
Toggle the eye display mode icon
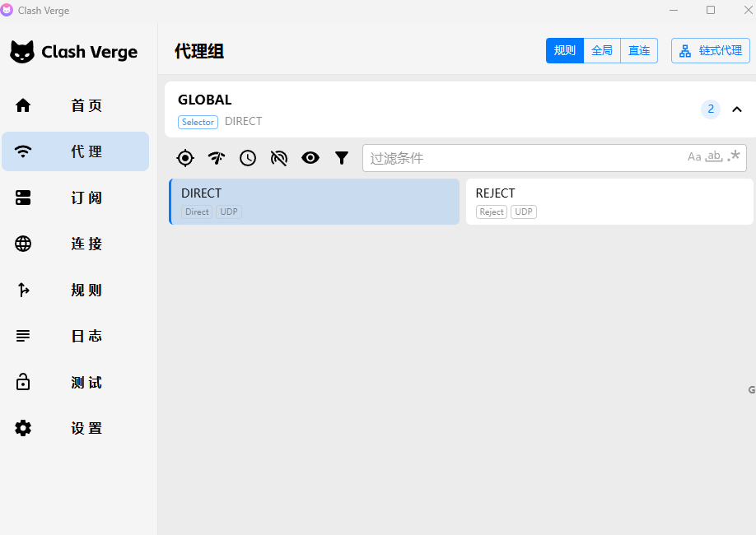pyautogui.click(x=310, y=158)
